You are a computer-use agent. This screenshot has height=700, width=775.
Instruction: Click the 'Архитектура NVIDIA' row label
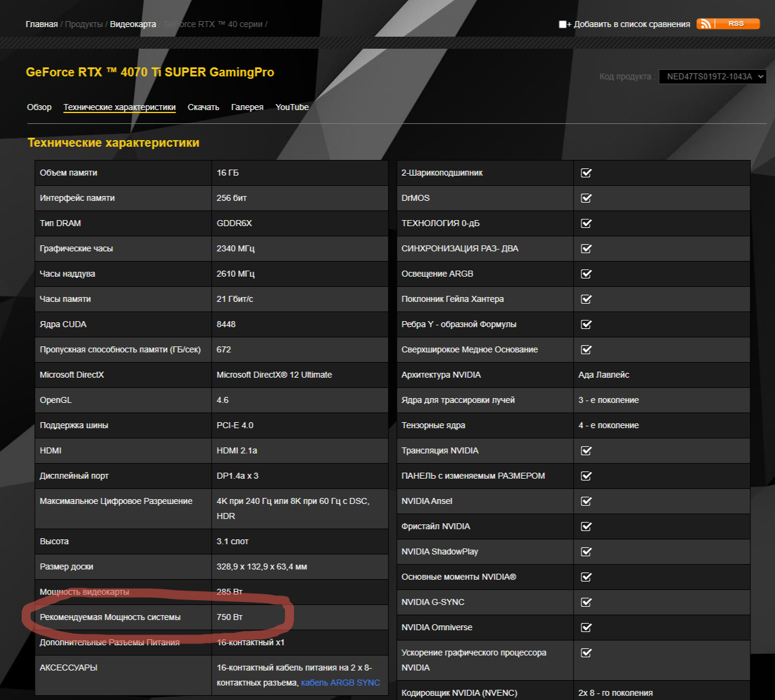[441, 375]
